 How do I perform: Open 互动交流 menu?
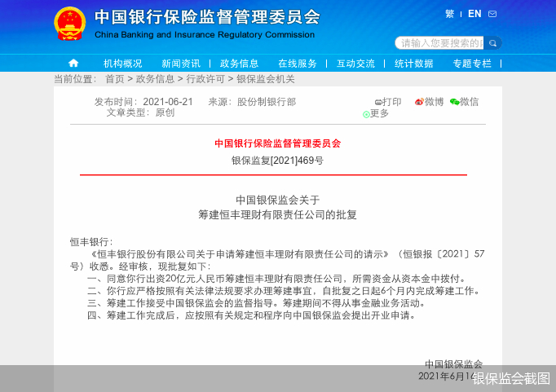pyautogui.click(x=355, y=64)
